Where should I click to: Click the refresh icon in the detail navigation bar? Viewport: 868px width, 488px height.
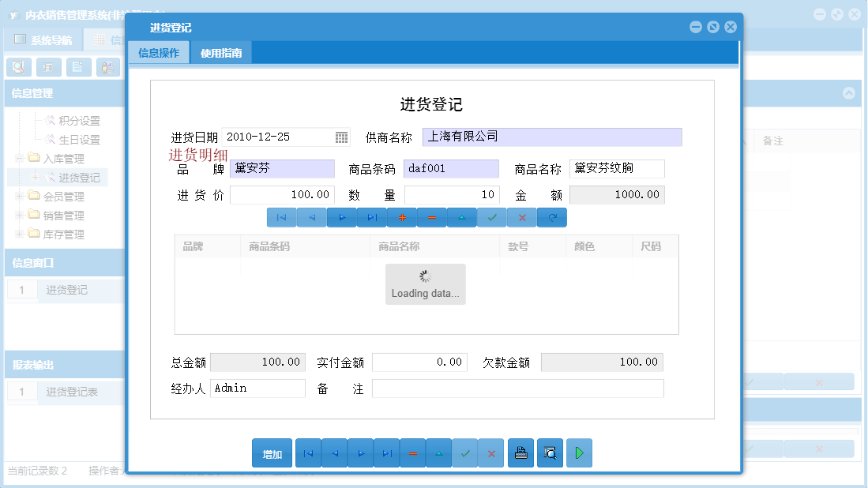[551, 217]
